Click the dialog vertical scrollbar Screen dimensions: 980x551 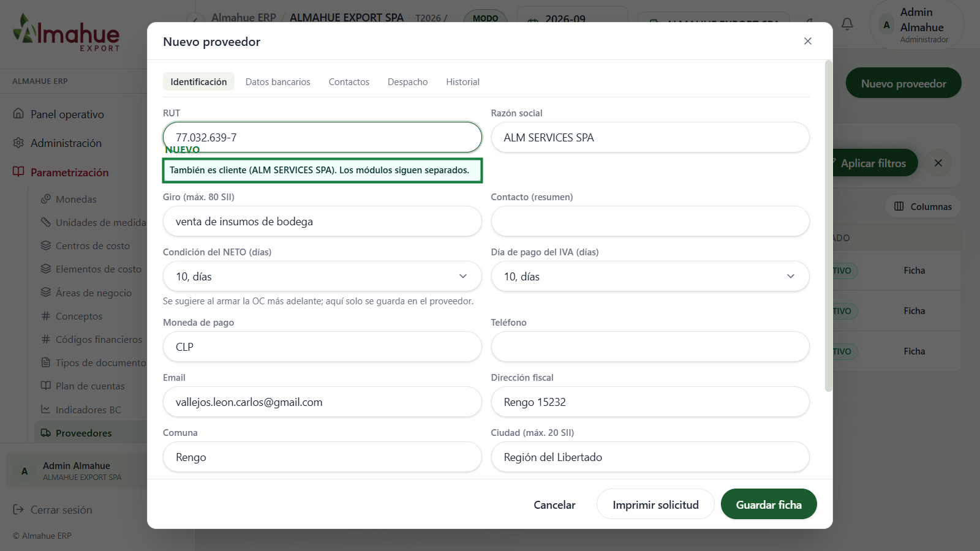click(829, 226)
